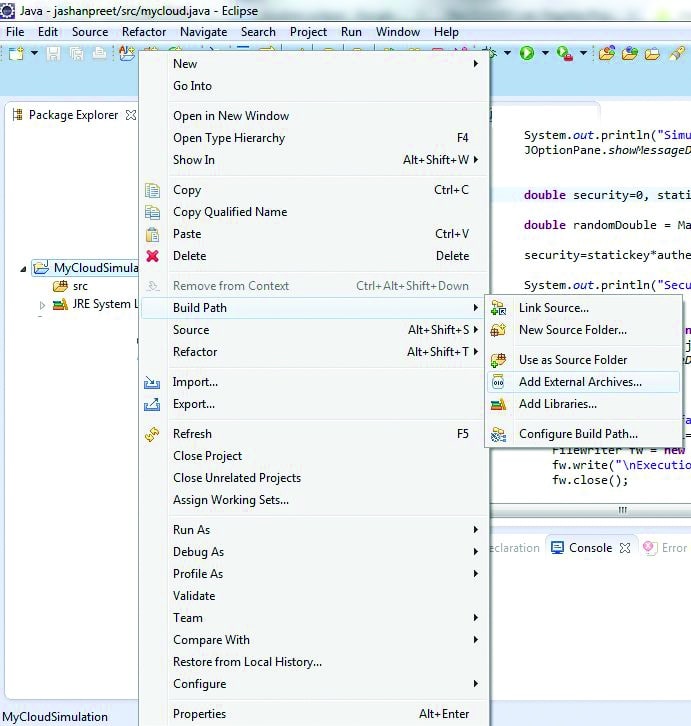
Task: Choose Close Project in context menu
Action: [x=207, y=456]
